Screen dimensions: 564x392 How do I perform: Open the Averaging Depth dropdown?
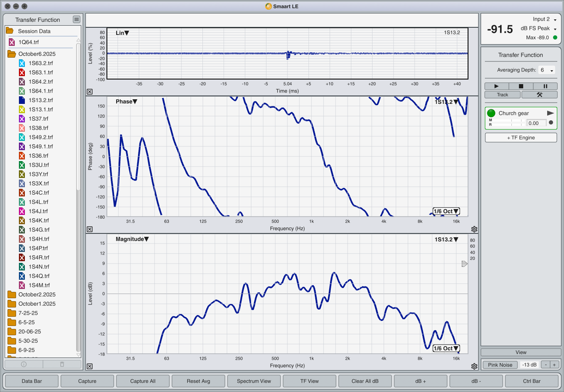tap(547, 70)
